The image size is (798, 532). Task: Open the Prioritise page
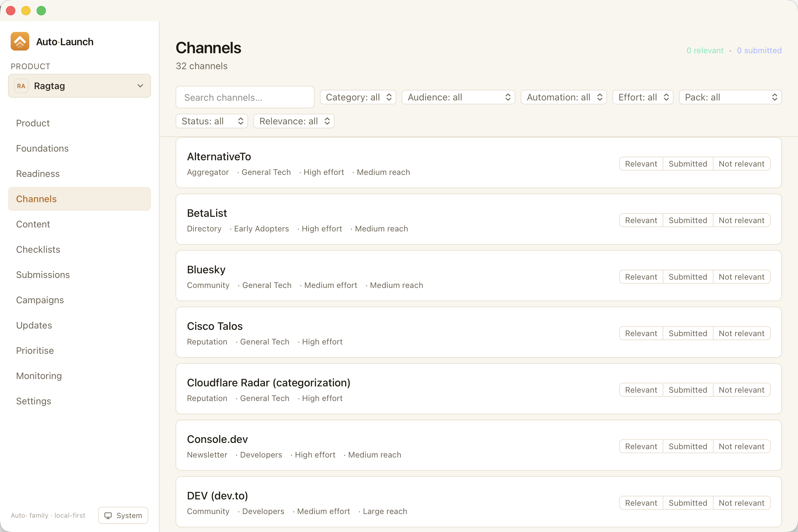79,350
